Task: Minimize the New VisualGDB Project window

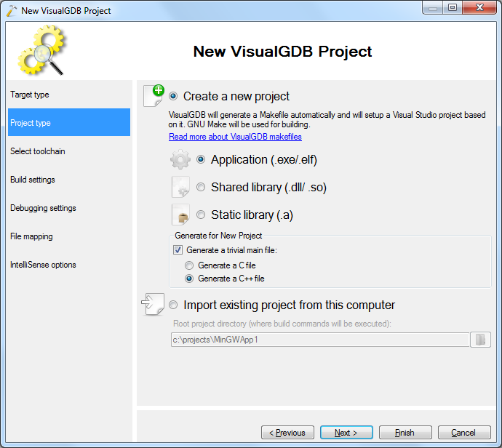Action: pyautogui.click(x=433, y=7)
